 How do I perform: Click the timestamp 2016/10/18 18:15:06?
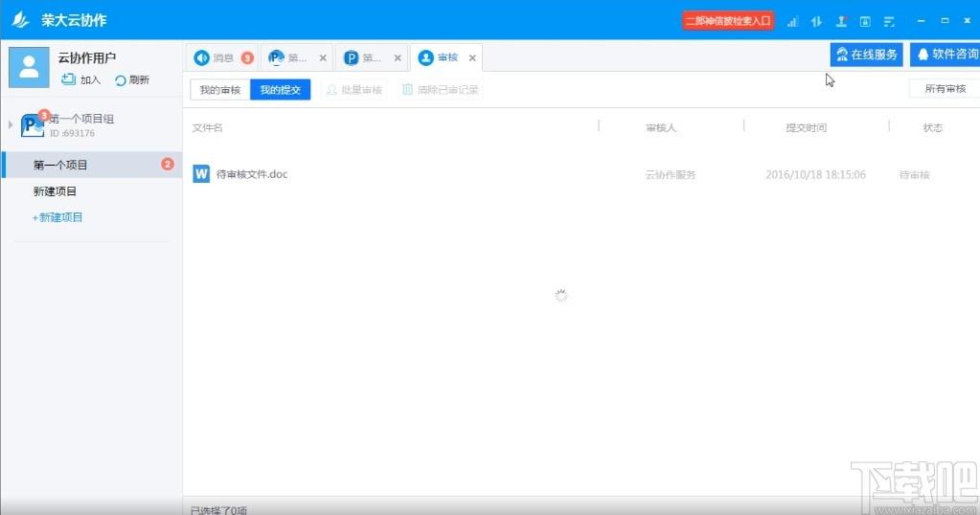click(x=815, y=175)
